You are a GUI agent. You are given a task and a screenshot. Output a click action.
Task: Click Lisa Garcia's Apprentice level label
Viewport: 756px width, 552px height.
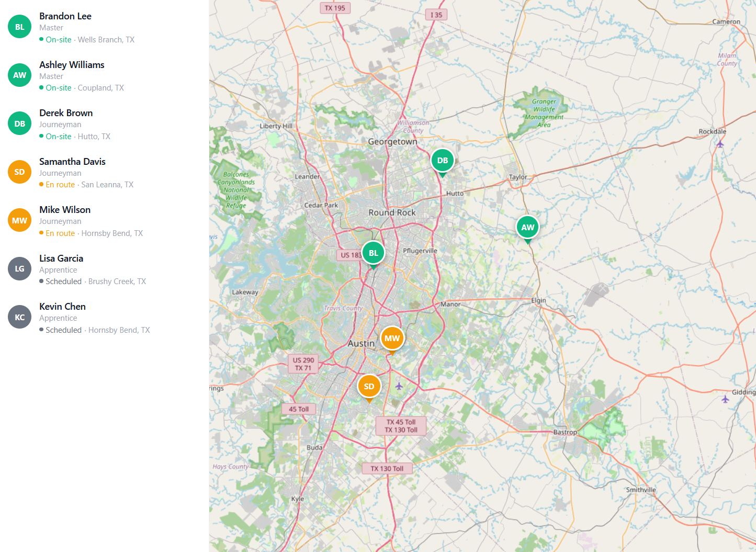tap(58, 270)
